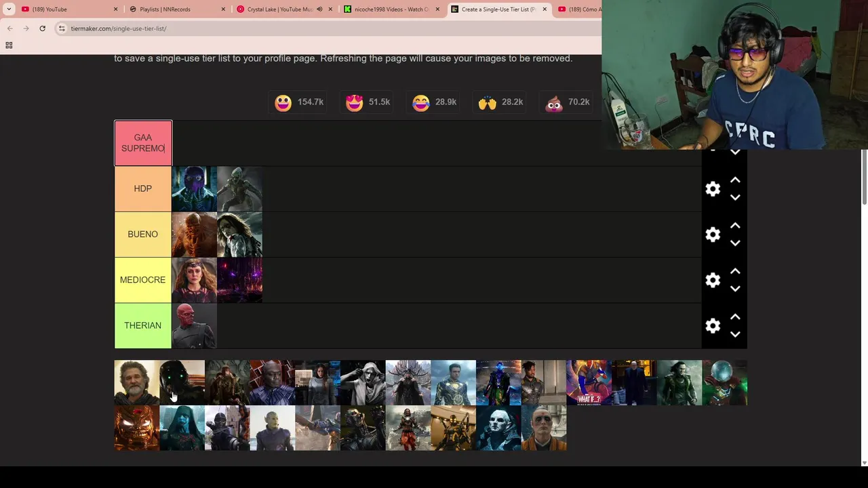Move the HDP tier down with its arrow

point(735,197)
